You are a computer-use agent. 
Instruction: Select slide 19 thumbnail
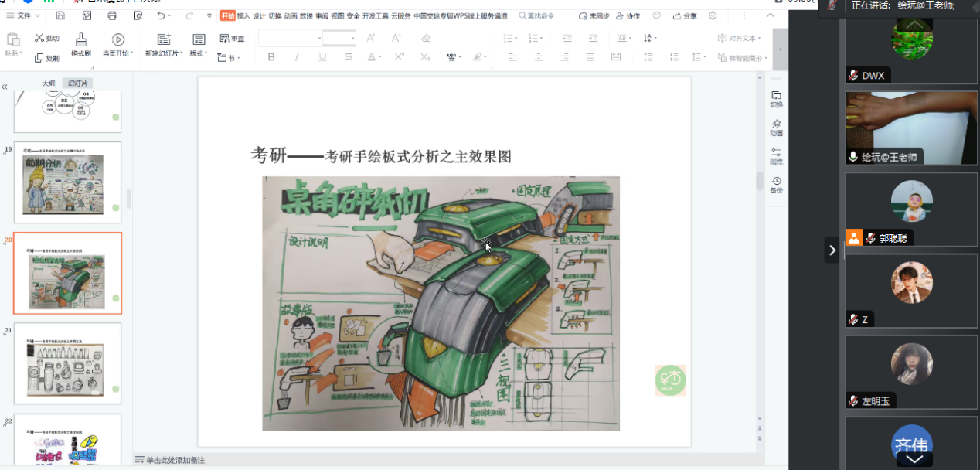68,182
